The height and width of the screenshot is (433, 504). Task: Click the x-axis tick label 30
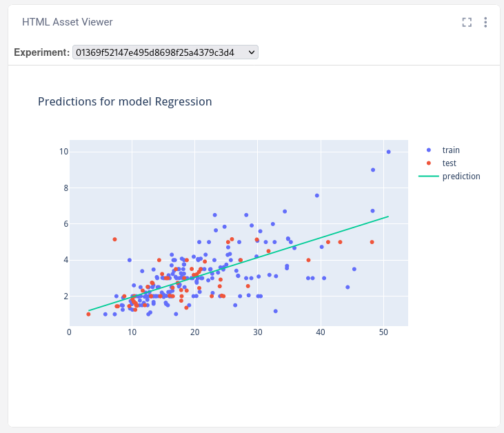pyautogui.click(x=258, y=332)
